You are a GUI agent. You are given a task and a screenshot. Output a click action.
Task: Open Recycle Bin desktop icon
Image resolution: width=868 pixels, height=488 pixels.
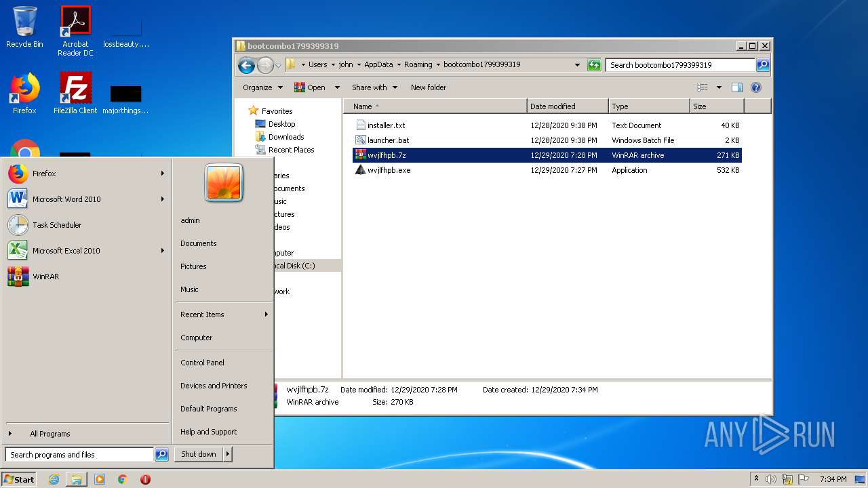[x=24, y=27]
